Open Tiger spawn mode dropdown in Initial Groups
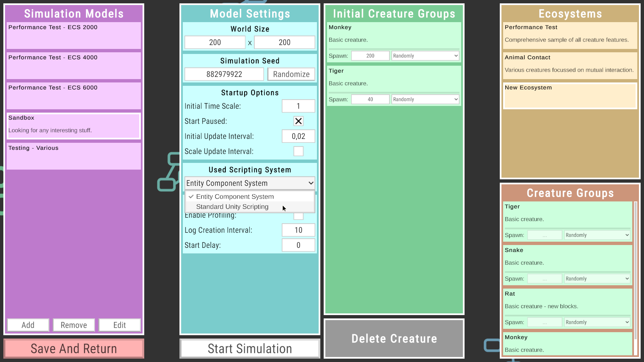This screenshot has width=644, height=362. [x=425, y=99]
